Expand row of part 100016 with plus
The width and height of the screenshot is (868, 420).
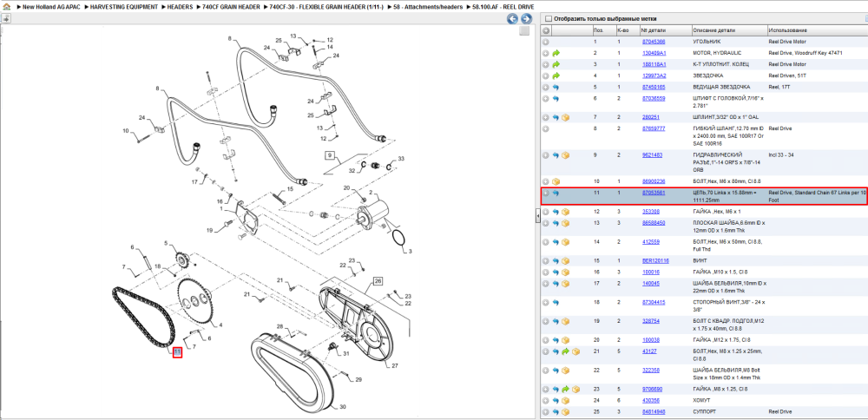click(x=546, y=272)
